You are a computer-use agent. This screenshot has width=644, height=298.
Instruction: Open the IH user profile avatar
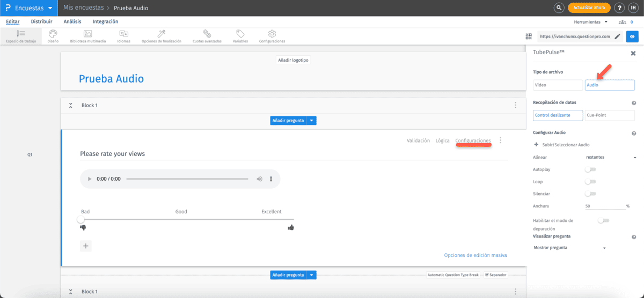(633, 8)
